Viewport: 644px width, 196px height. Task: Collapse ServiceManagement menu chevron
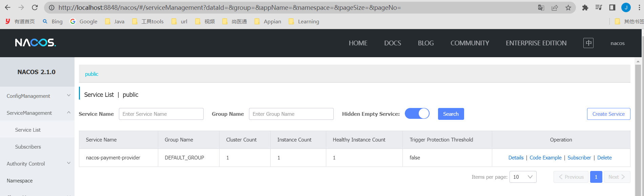(69, 113)
